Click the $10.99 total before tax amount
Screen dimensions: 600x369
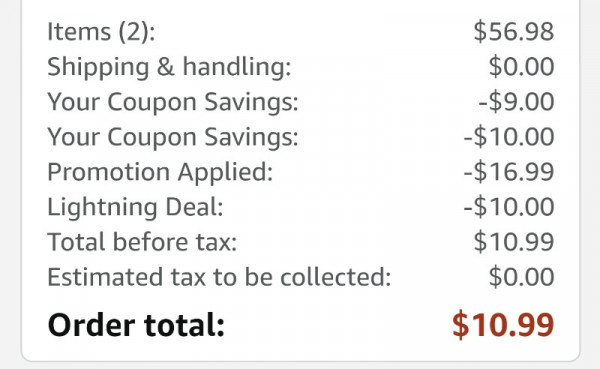pos(514,242)
